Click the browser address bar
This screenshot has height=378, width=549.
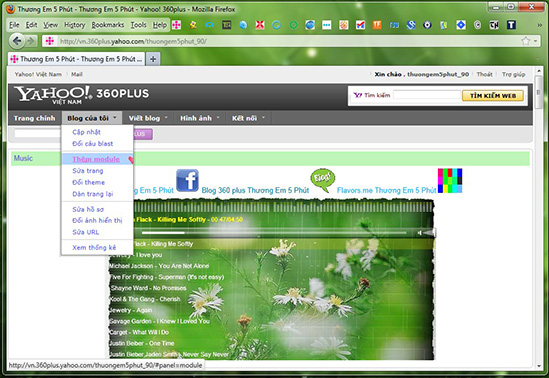tap(287, 41)
